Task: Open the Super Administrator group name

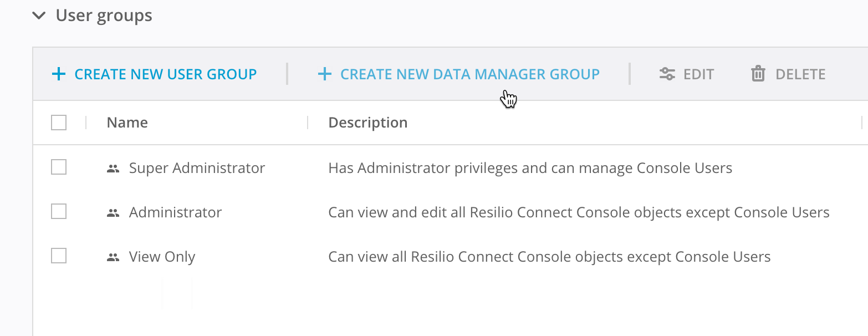Action: [x=197, y=168]
